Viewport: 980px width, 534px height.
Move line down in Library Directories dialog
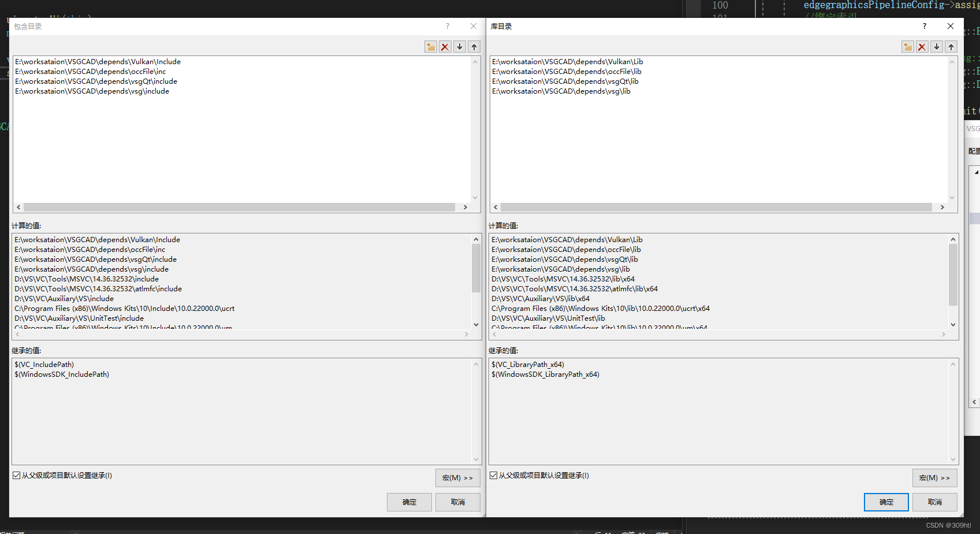937,47
